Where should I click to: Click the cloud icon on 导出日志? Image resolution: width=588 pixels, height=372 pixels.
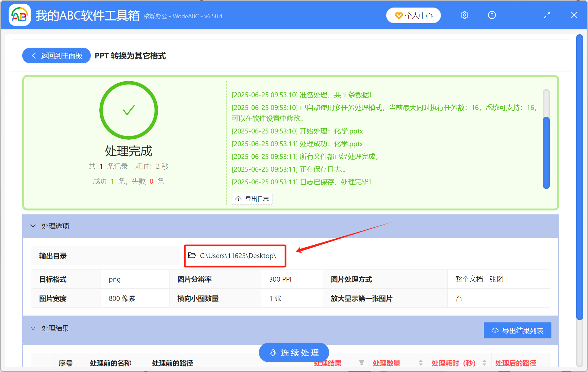[x=238, y=199]
